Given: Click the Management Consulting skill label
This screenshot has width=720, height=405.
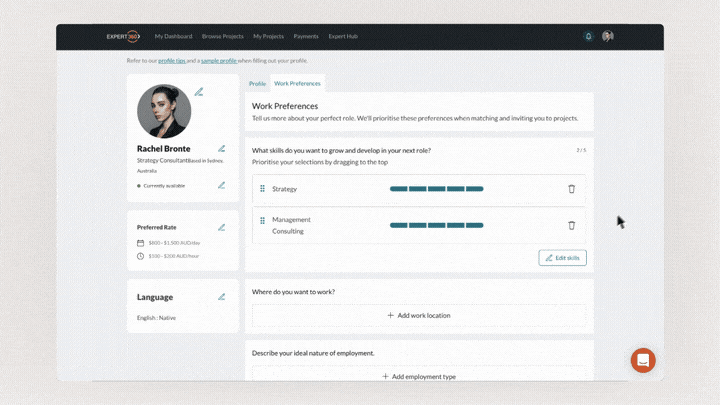Looking at the screenshot, I should [291, 225].
